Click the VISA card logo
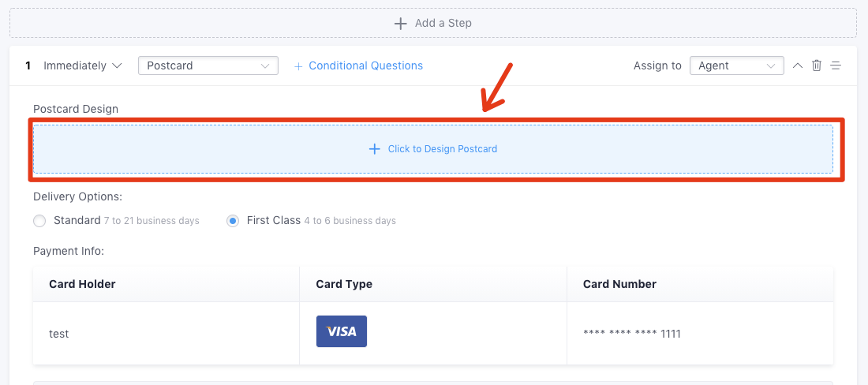868x385 pixels. [342, 331]
